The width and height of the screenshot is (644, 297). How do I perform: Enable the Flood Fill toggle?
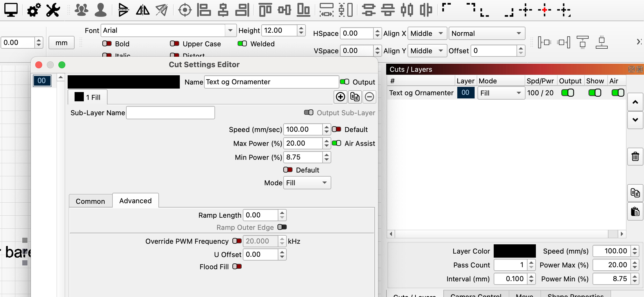pyautogui.click(x=237, y=266)
